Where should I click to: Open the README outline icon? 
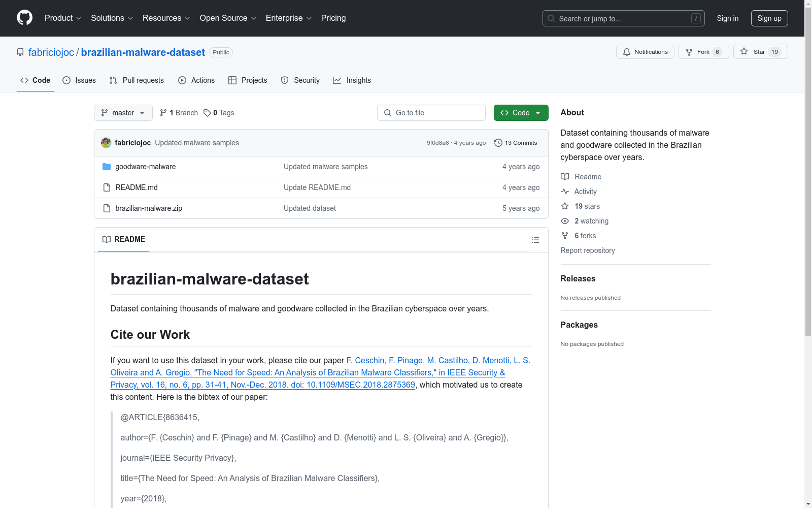point(535,240)
